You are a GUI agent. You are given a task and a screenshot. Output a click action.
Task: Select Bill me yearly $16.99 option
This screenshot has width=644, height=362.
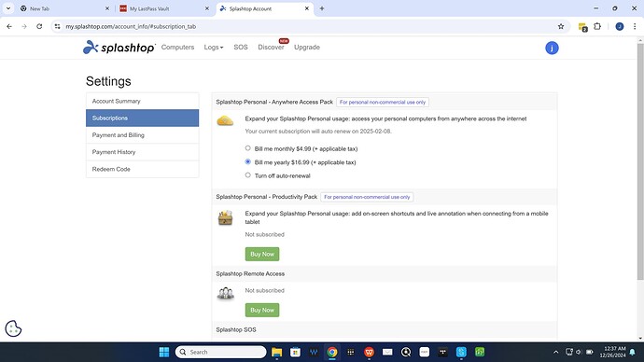click(x=247, y=161)
